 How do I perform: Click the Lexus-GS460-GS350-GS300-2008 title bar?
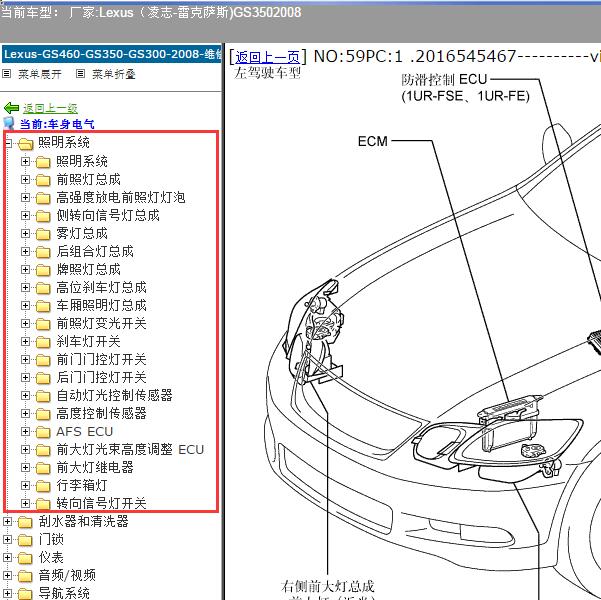(112, 54)
